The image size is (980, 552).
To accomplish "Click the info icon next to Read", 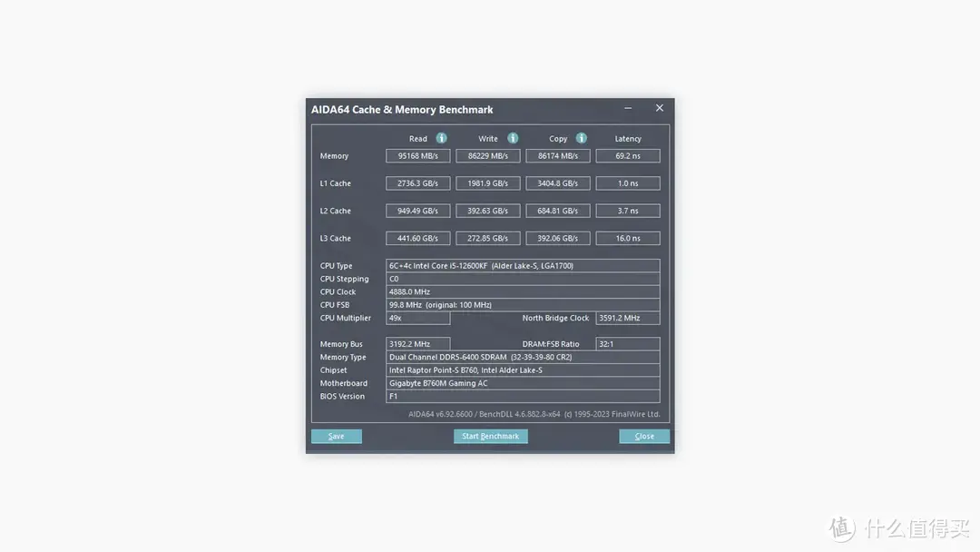I will 441,138.
